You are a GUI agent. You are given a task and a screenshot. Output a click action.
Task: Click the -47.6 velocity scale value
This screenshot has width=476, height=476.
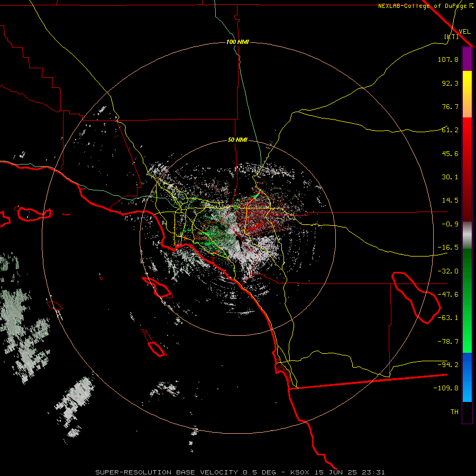[x=448, y=295]
